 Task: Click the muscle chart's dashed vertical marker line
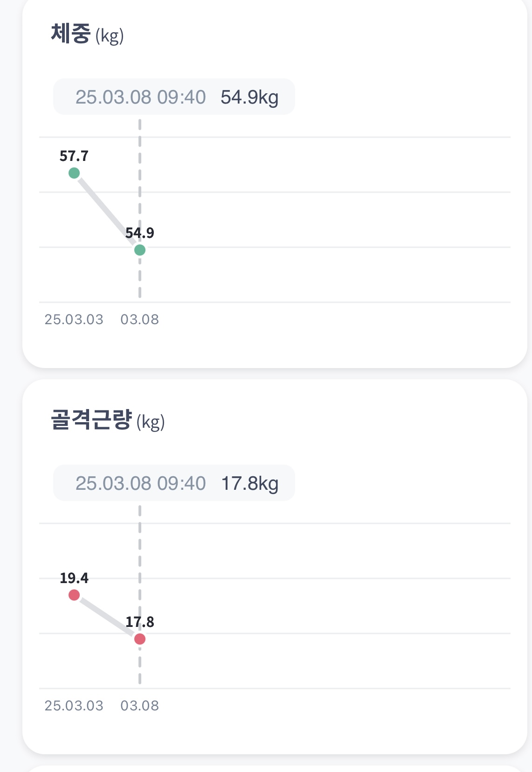coord(140,550)
